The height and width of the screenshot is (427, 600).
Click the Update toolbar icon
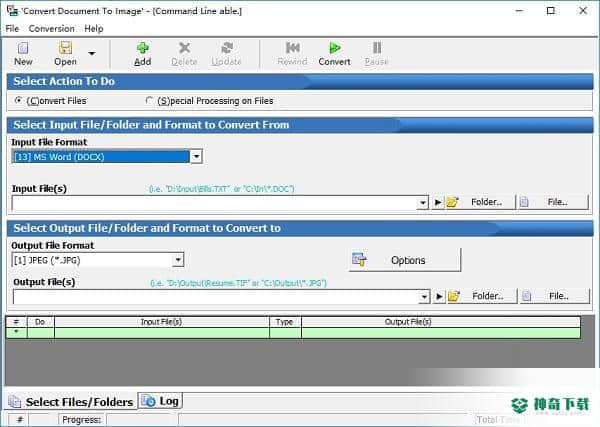click(226, 54)
